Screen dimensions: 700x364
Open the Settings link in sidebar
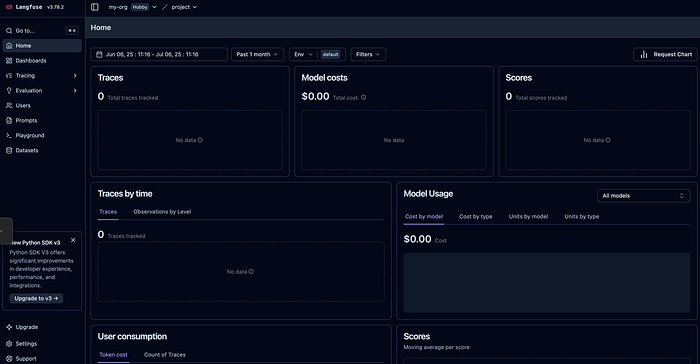click(42, 343)
